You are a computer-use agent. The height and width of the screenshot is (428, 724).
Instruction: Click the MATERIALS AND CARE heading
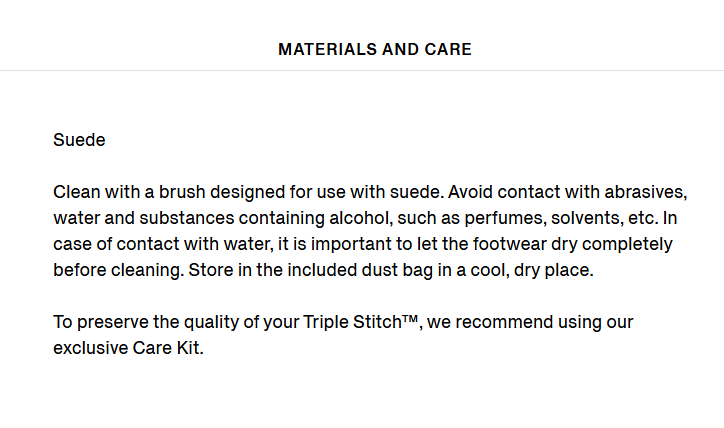pos(374,49)
